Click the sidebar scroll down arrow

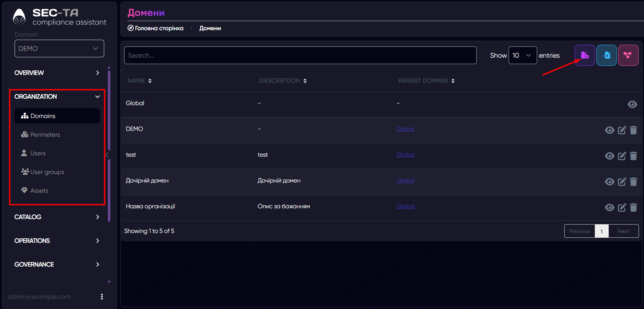pyautogui.click(x=109, y=282)
